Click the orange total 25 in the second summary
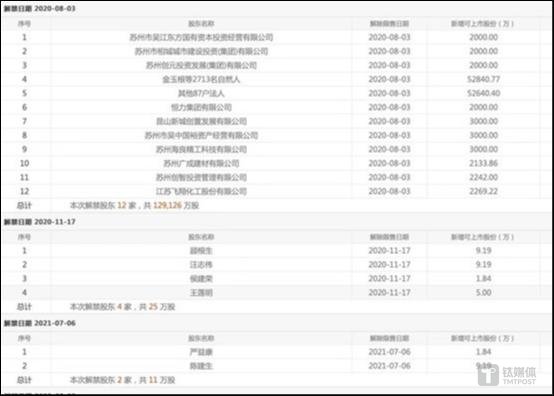Screen dimensions: 554x396 (153, 307)
